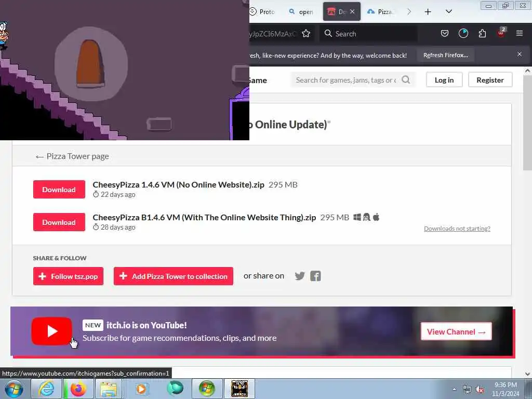Image resolution: width=532 pixels, height=399 pixels.
Task: Click the muted volume tray icon
Action: (x=480, y=390)
